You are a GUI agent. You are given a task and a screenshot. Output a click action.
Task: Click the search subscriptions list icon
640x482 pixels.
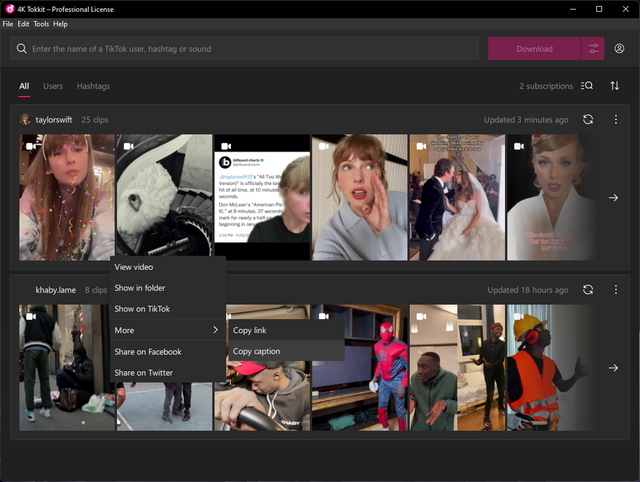coord(587,86)
